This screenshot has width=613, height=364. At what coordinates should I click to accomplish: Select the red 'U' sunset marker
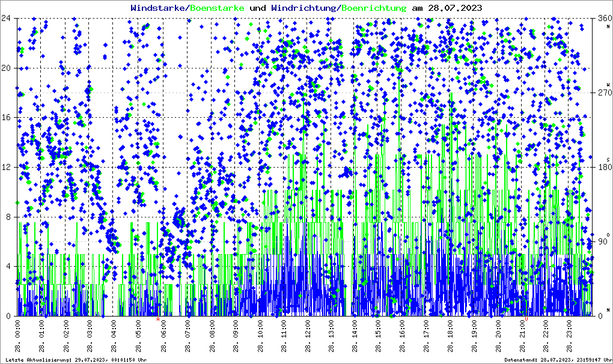click(x=526, y=319)
